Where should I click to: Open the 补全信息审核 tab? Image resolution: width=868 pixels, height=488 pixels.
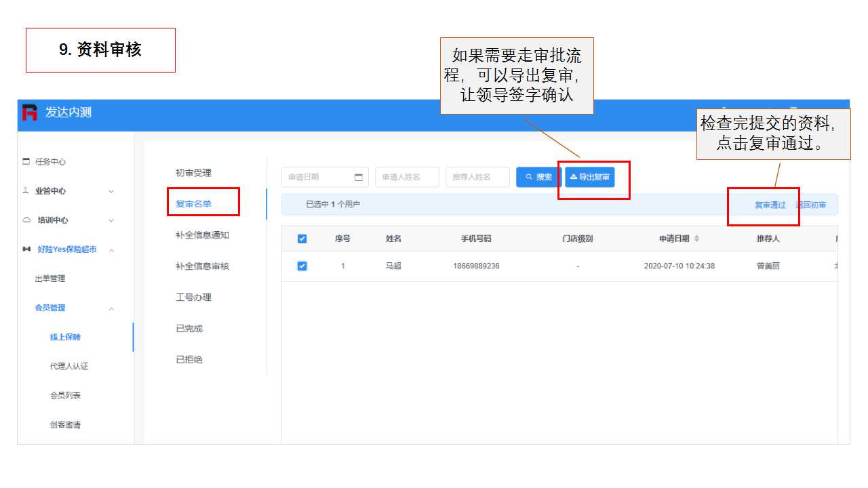[202, 266]
